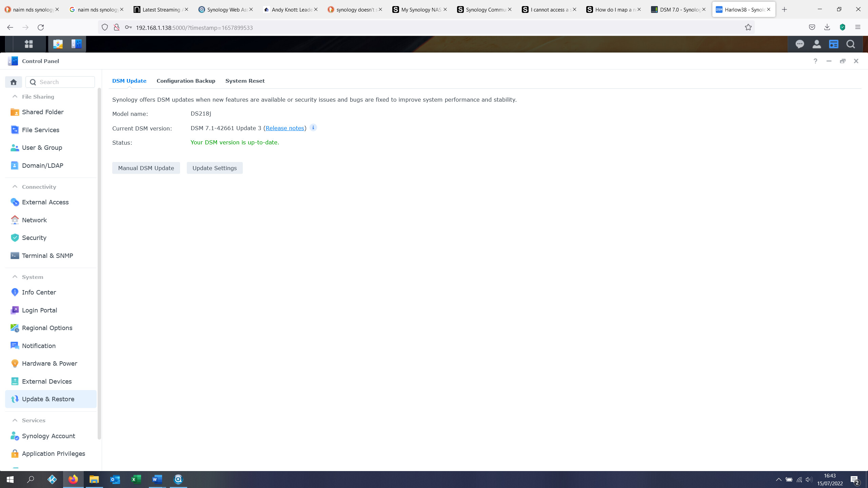This screenshot has height=488, width=868.
Task: Open Login Portal settings
Action: tap(51, 310)
